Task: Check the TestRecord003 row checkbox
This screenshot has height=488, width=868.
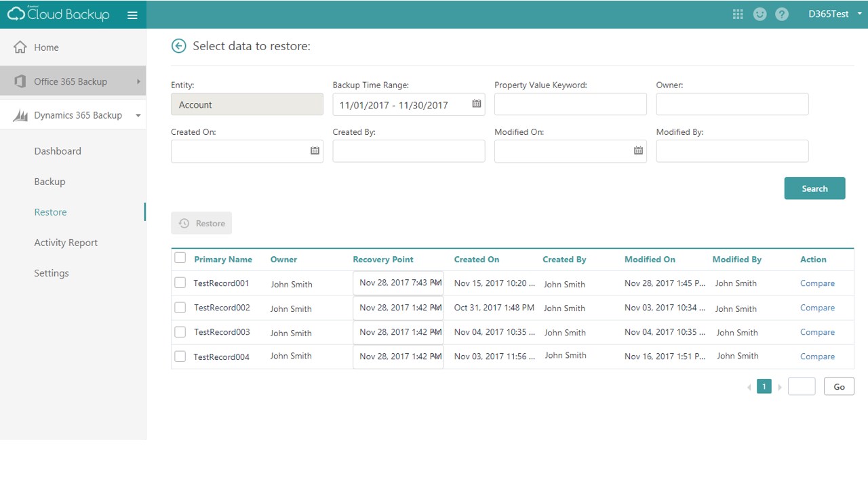Action: click(x=180, y=331)
